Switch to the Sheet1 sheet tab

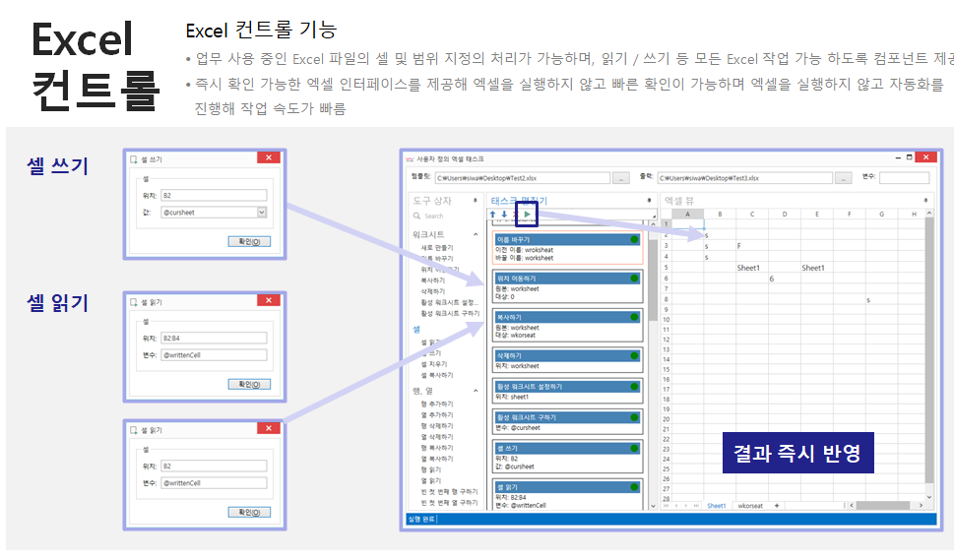pos(716,506)
